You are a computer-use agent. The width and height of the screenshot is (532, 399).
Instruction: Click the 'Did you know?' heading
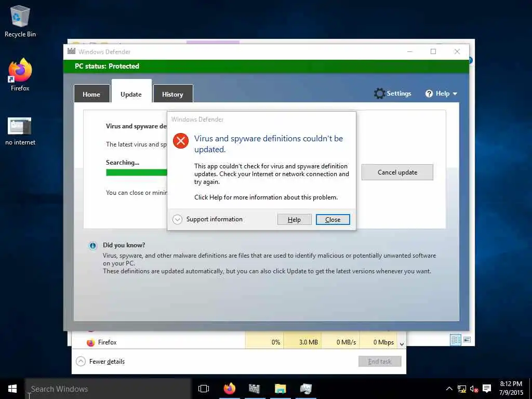(x=124, y=245)
